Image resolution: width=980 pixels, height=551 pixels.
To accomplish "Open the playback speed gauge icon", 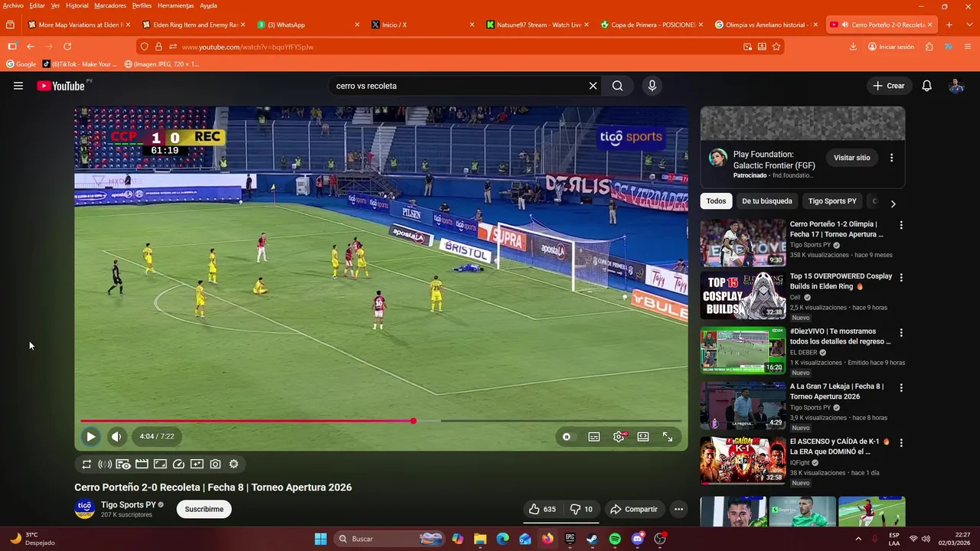I will pos(178,464).
